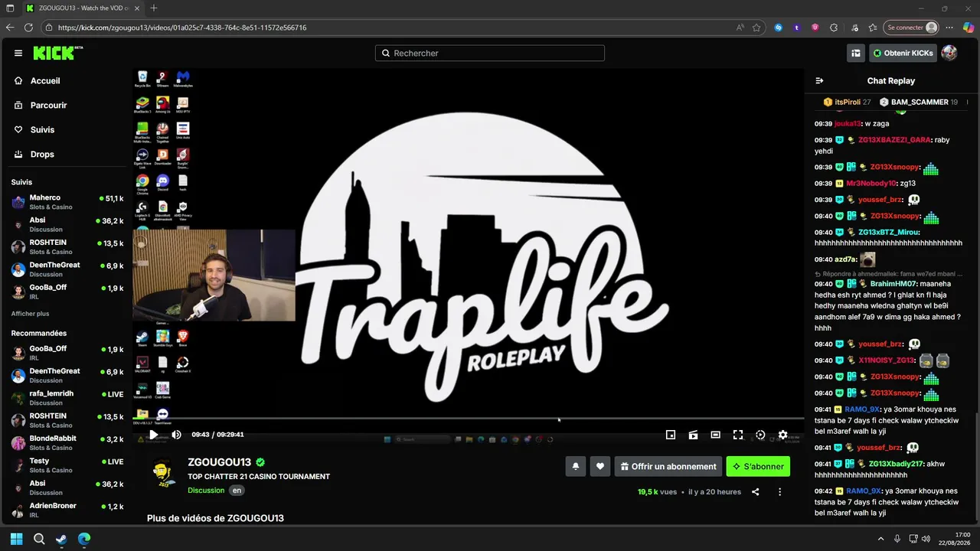Follow ZGOUGOU13 with heart button
This screenshot has height=551, width=980.
point(600,466)
